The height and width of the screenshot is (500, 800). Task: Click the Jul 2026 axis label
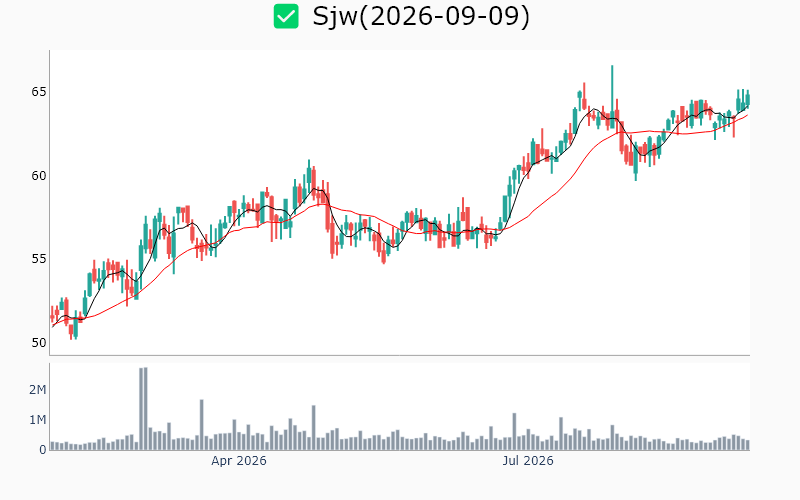pyautogui.click(x=528, y=461)
